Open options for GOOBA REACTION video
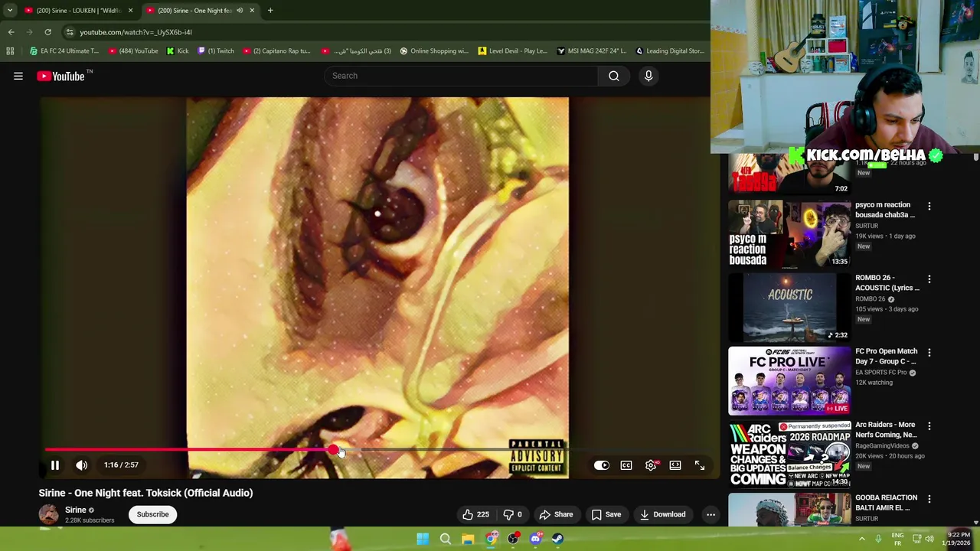Screen dimensions: 980x551 [x=929, y=499]
